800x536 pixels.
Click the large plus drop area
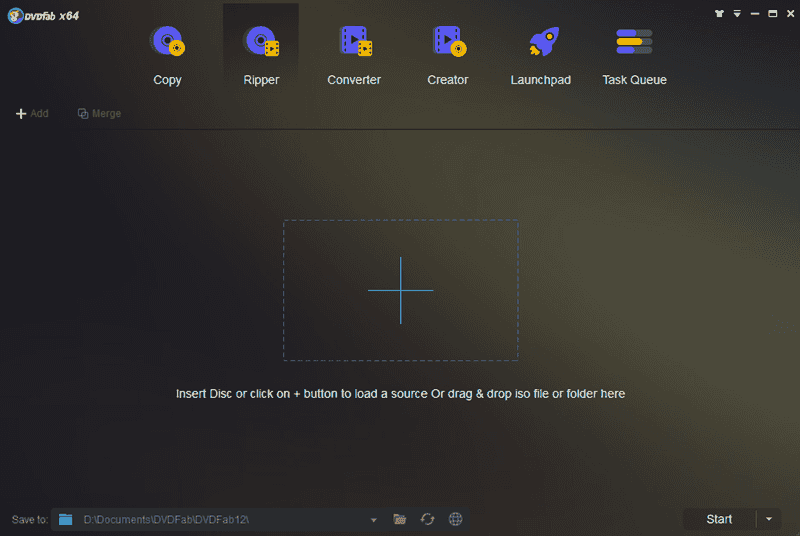[401, 290]
